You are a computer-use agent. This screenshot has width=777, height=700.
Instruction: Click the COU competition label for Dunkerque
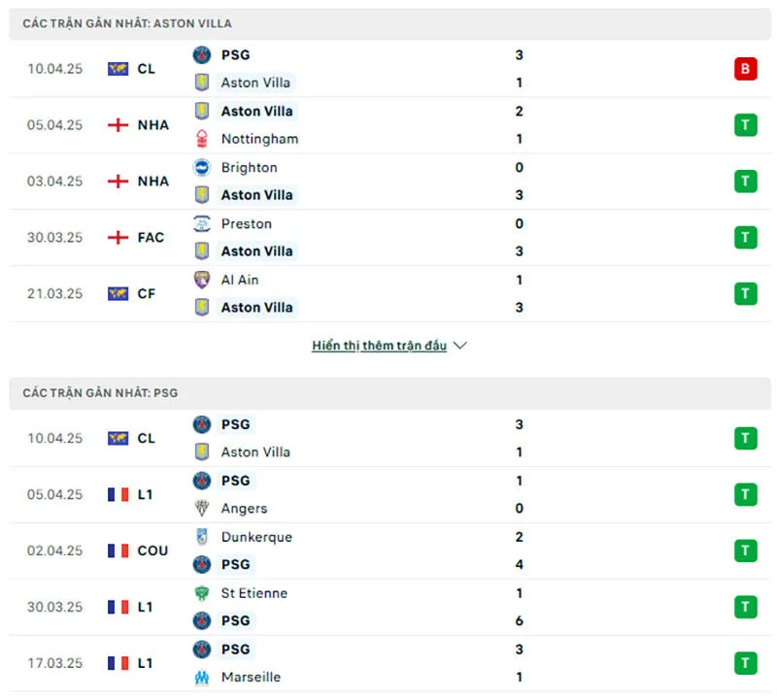click(152, 550)
